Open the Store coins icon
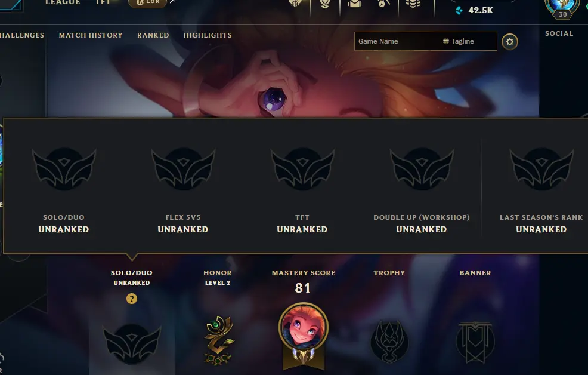The image size is (588, 375). pos(413,4)
